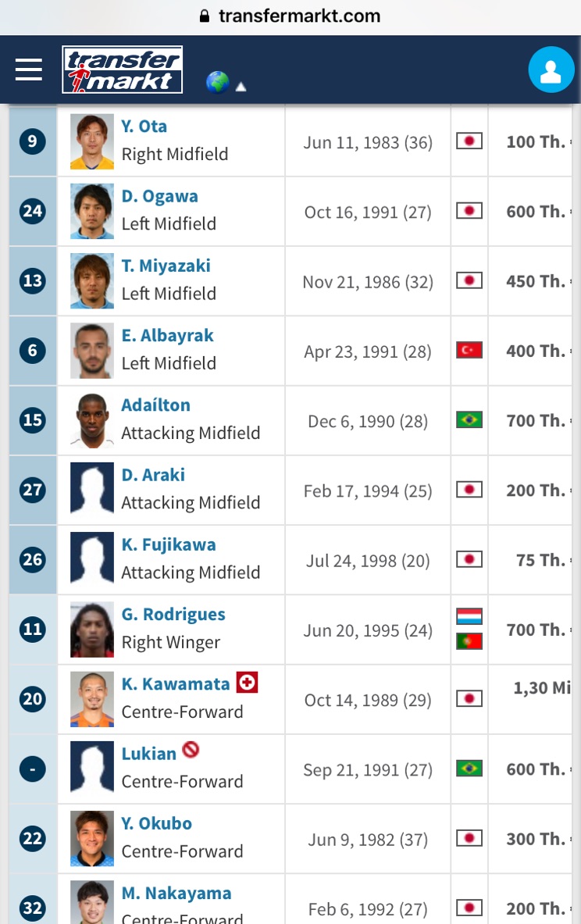Go to Y. Okubo's profile page
This screenshot has width=581, height=924.
point(156,823)
